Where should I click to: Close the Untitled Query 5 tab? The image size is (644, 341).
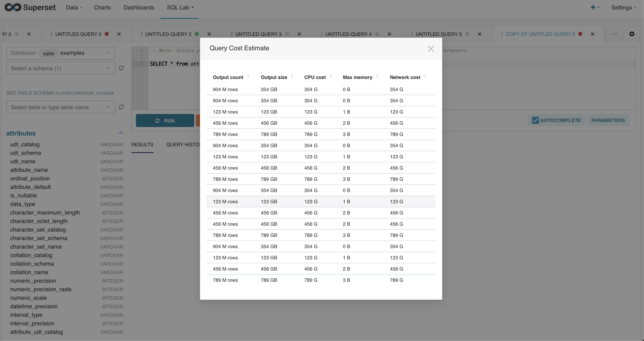point(479,34)
